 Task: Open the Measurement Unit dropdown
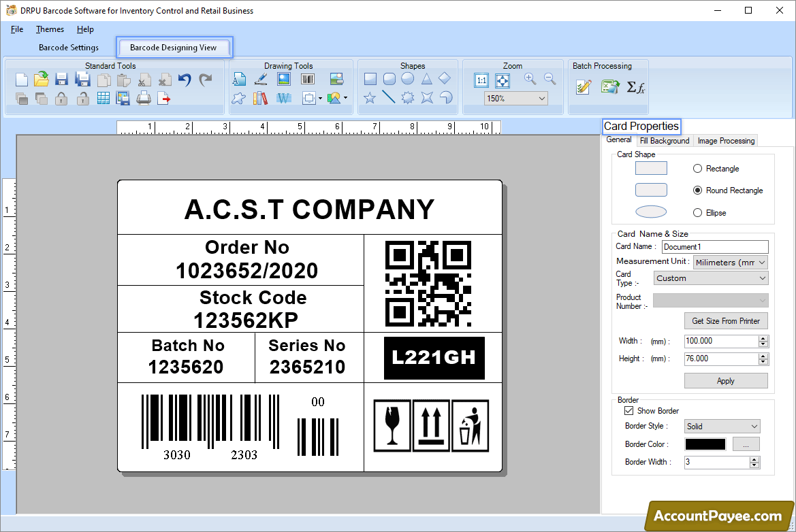pos(730,262)
